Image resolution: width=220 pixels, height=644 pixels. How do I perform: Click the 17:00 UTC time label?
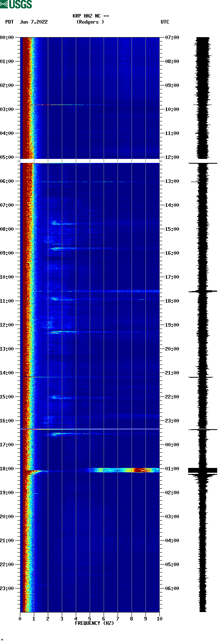click(172, 277)
